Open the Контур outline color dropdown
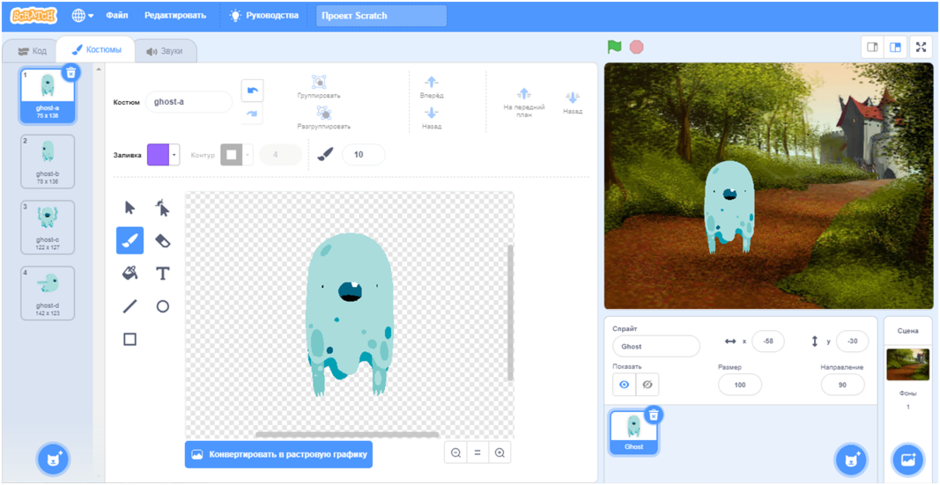 click(248, 155)
